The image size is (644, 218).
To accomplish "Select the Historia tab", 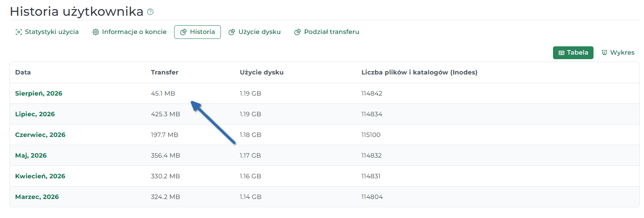I will [197, 32].
